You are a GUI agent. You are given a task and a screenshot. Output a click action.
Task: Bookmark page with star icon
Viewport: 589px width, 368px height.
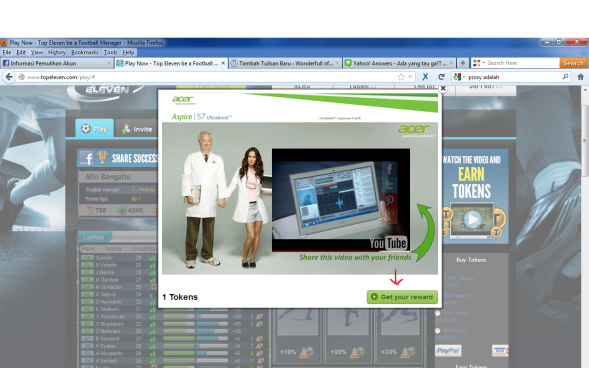pyautogui.click(x=401, y=77)
